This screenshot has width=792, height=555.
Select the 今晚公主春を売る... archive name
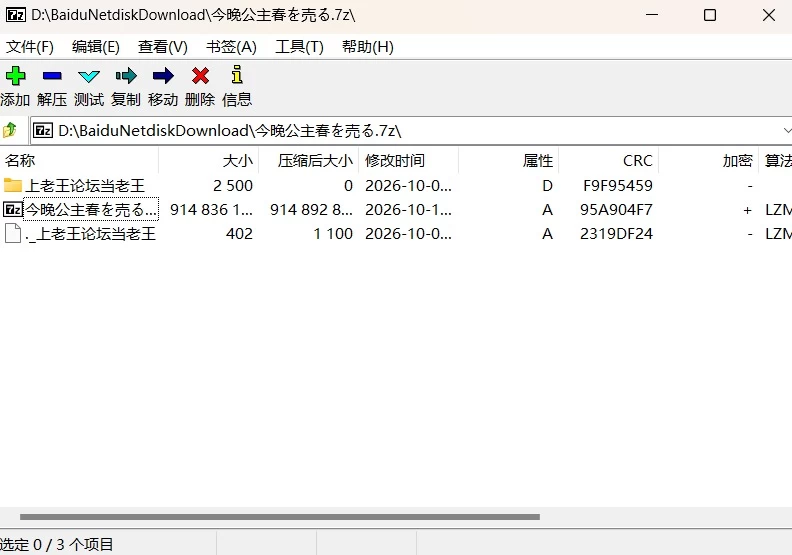tap(91, 209)
